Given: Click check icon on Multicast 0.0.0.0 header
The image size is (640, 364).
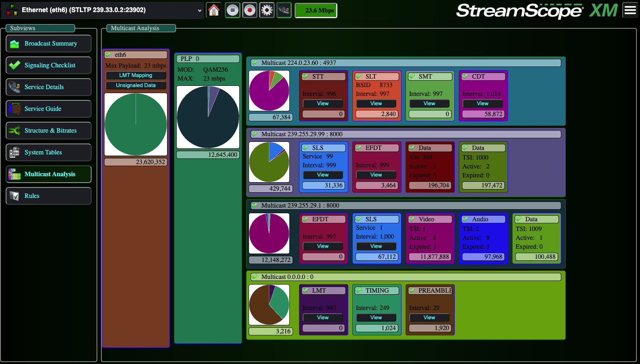Looking at the screenshot, I should (255, 277).
